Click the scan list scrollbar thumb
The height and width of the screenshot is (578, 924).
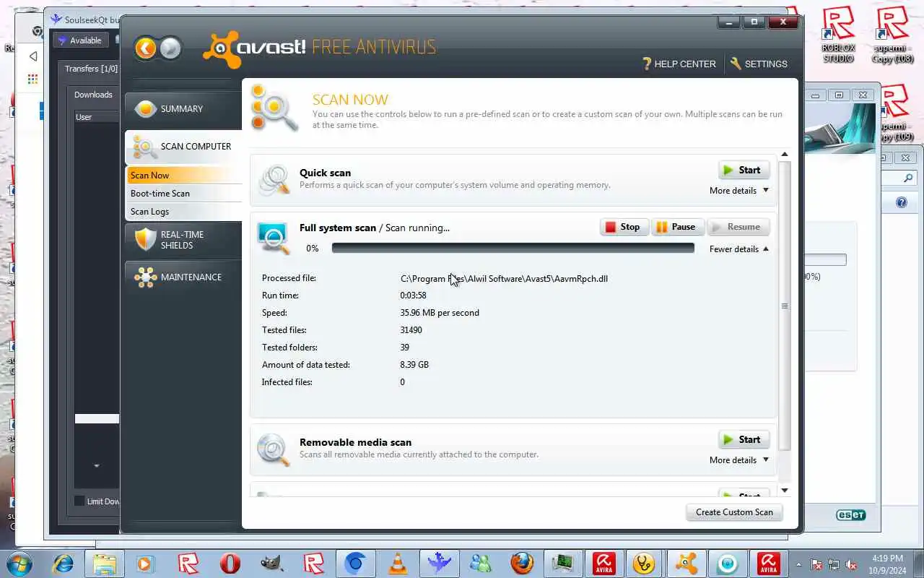[785, 306]
